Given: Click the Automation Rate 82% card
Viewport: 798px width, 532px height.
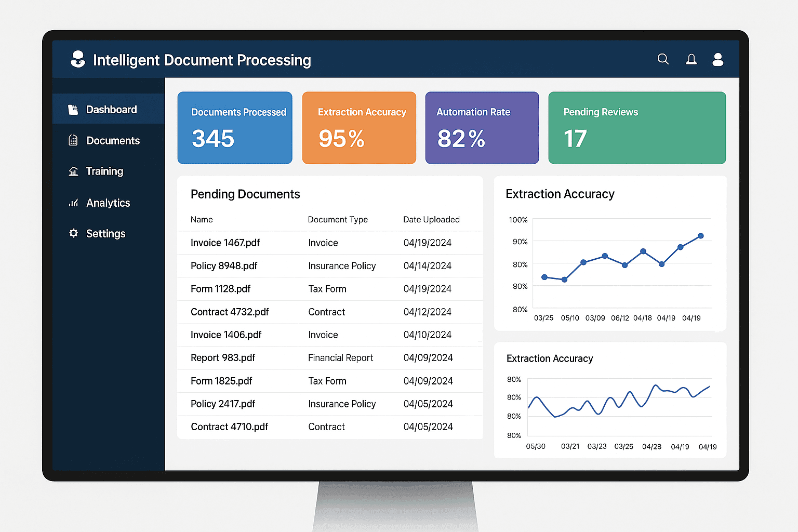Looking at the screenshot, I should click(x=482, y=127).
